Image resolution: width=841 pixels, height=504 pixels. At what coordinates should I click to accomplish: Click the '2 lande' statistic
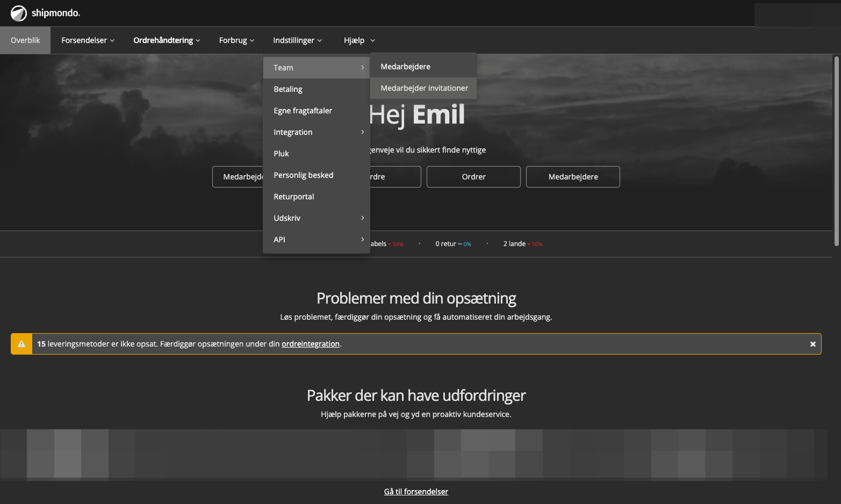(x=523, y=244)
